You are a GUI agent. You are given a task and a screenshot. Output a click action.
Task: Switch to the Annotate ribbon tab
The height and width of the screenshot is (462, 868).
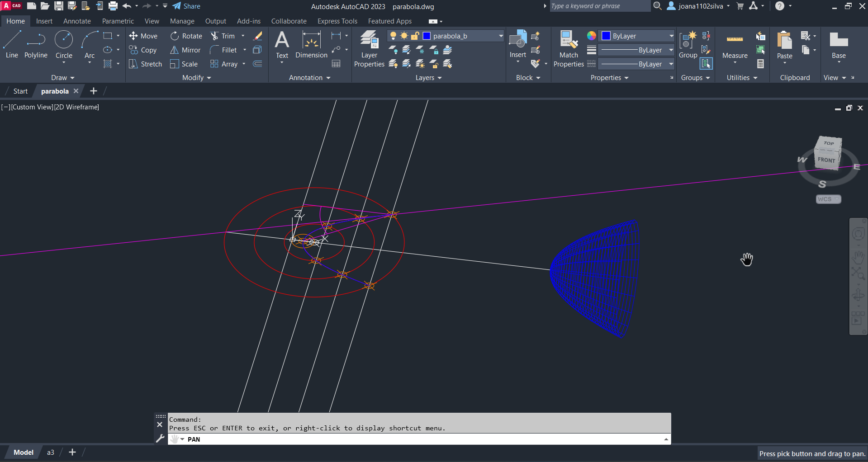coord(77,21)
